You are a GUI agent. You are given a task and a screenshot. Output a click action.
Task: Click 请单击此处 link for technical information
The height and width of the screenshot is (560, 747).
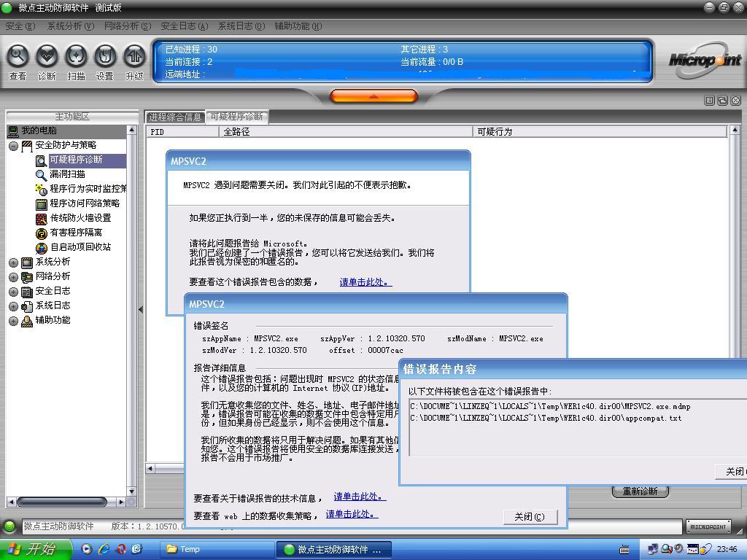[x=360, y=497]
